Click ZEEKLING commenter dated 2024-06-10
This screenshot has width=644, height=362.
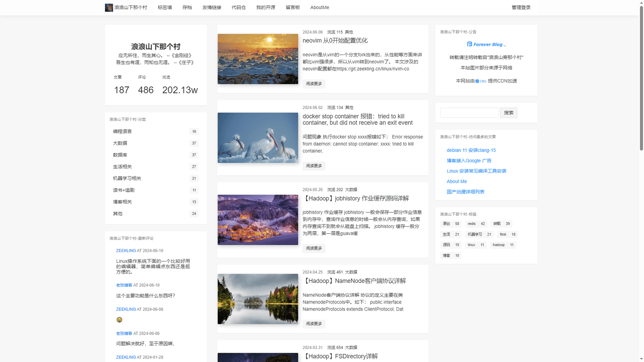coord(126,251)
